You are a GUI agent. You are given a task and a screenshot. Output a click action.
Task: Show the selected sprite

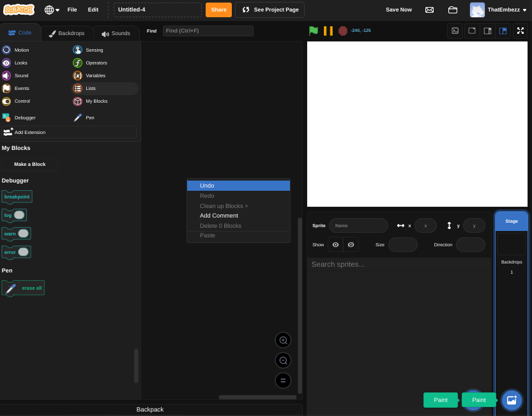coord(335,244)
